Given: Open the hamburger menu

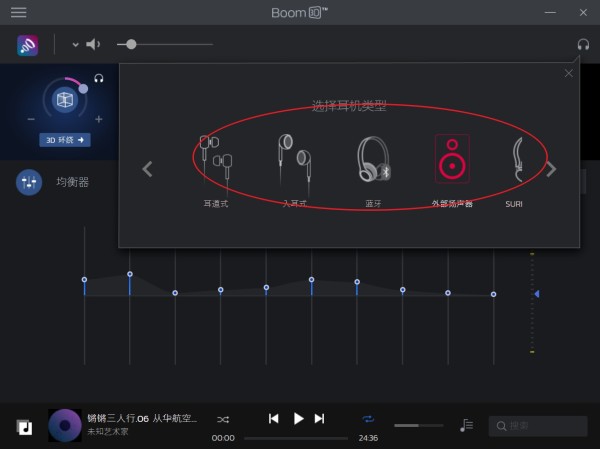Looking at the screenshot, I should click(x=18, y=13).
